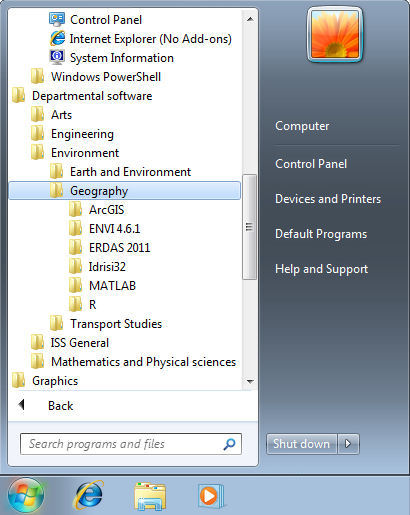Click the Search programs and files box
Viewport: 410px width, 515px height.
point(131,444)
